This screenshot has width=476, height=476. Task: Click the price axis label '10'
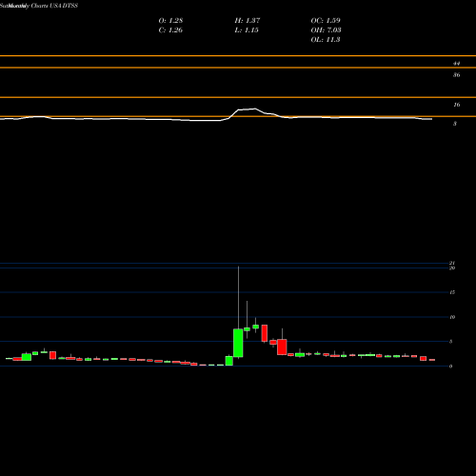452,317
